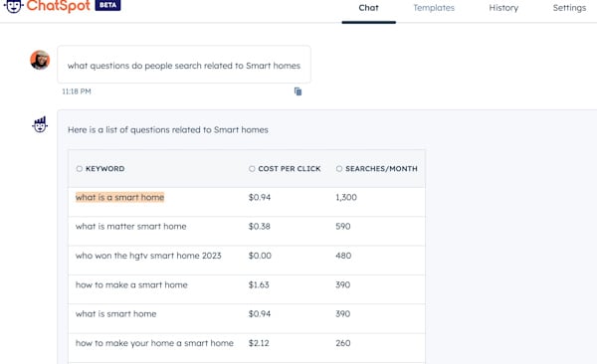Click the highlighted 'what is a smart home' keyword
The height and width of the screenshot is (364, 597).
click(x=120, y=197)
